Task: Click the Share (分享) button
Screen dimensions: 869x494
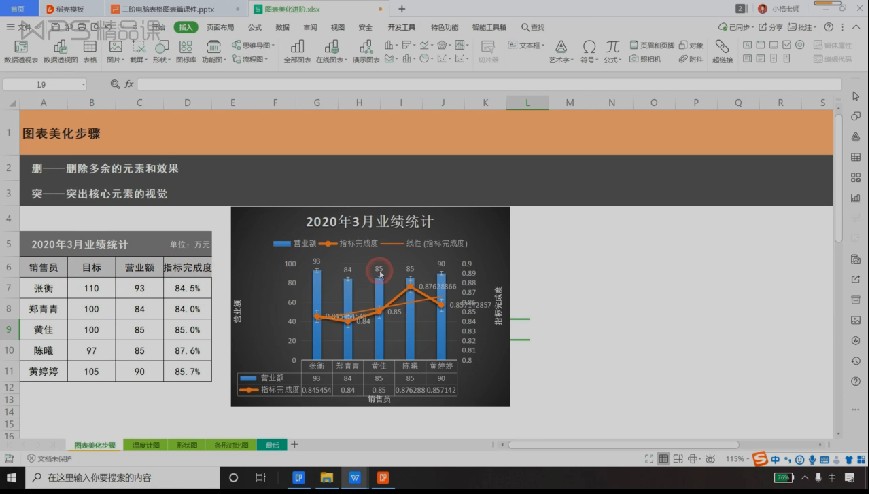Action: click(x=770, y=27)
